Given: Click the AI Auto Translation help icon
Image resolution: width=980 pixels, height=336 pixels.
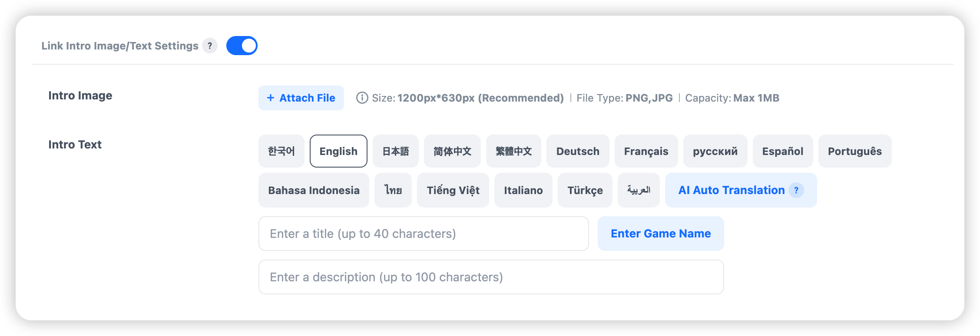Looking at the screenshot, I should 796,190.
